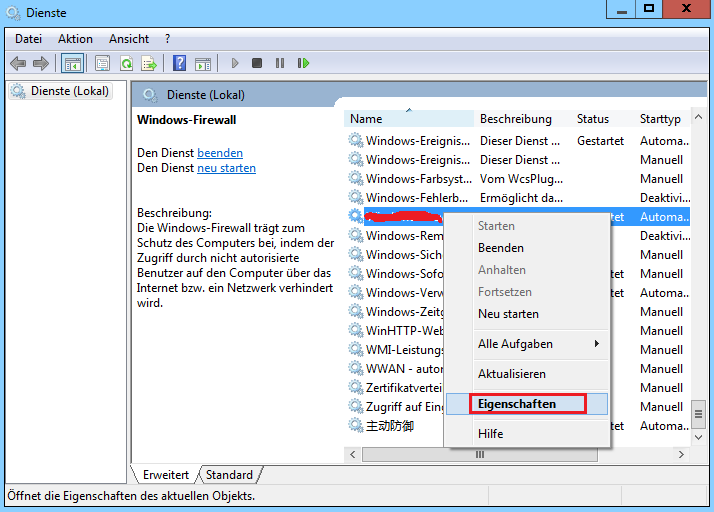Click the Restart service icon
The width and height of the screenshot is (714, 512).
click(303, 63)
